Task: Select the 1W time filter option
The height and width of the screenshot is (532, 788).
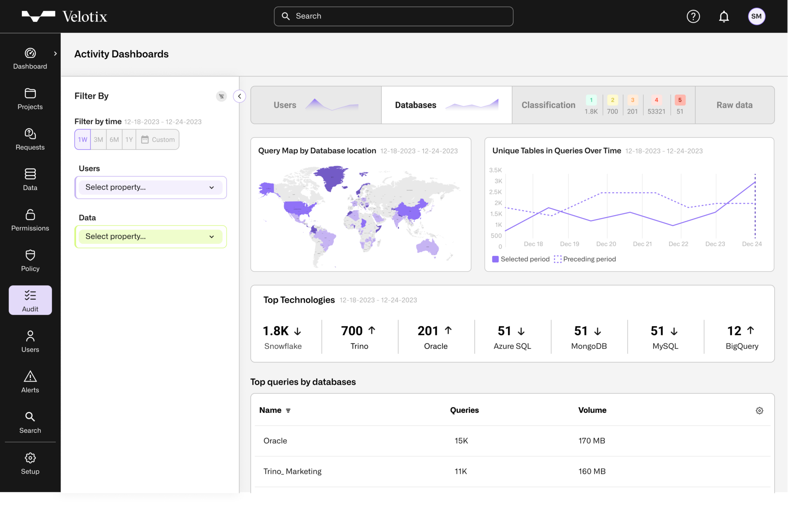Action: click(x=82, y=139)
